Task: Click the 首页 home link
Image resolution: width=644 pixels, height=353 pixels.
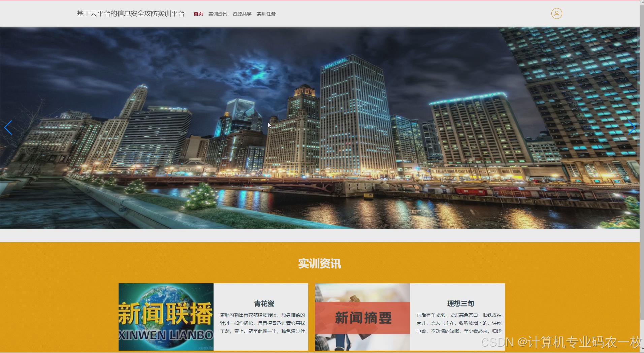Action: [198, 14]
